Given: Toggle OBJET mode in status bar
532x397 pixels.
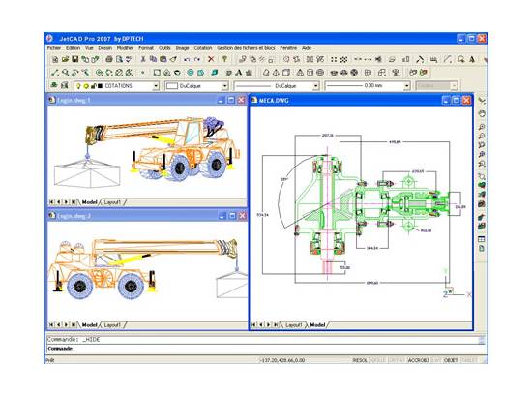Looking at the screenshot, I should [451, 360].
